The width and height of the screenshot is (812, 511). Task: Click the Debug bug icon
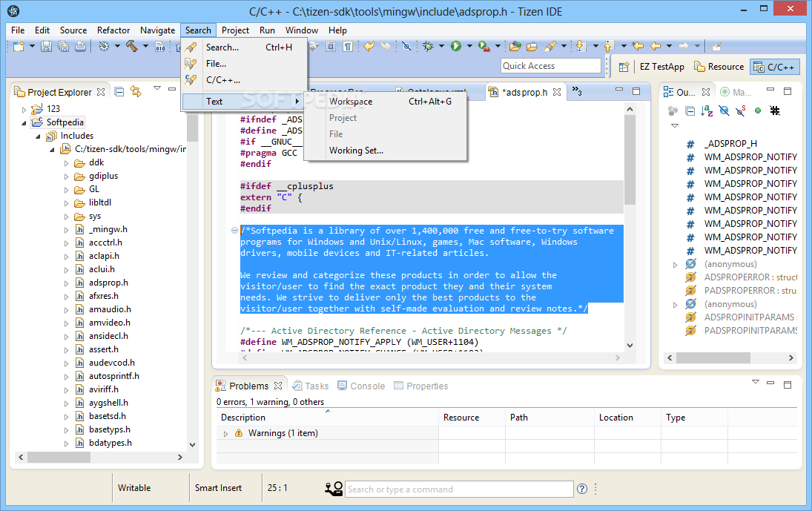[x=428, y=47]
